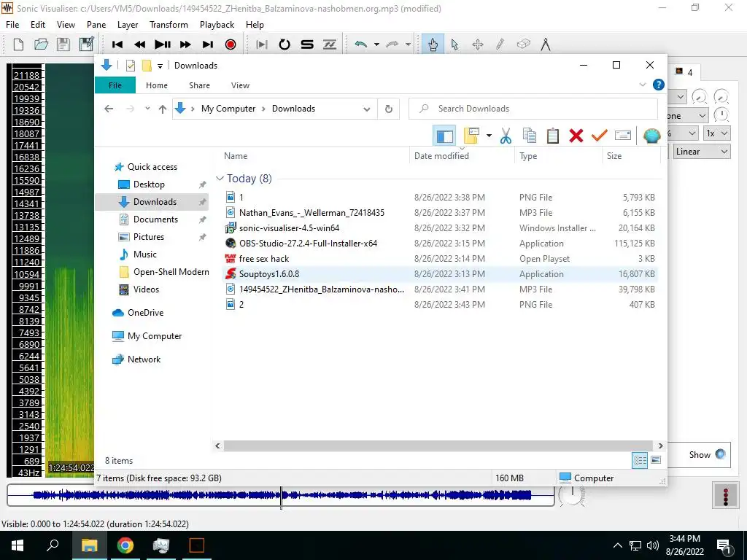Open the address bar history dropdown
747x560 pixels.
[x=367, y=109]
